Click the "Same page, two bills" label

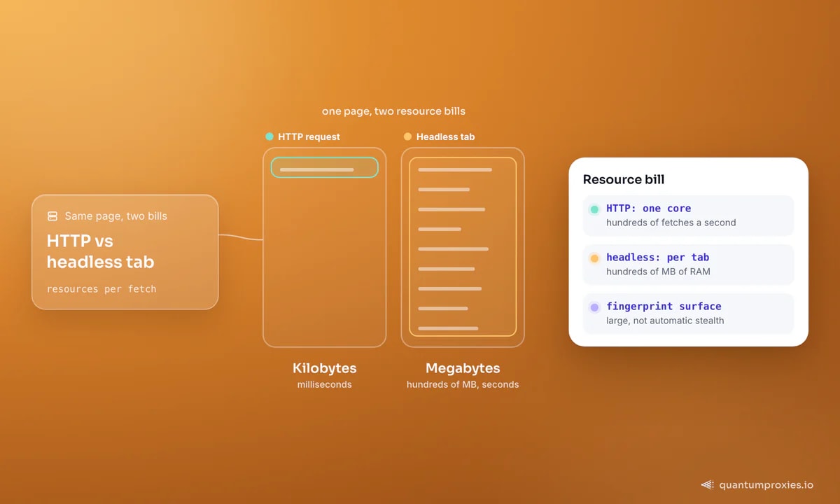(x=116, y=216)
